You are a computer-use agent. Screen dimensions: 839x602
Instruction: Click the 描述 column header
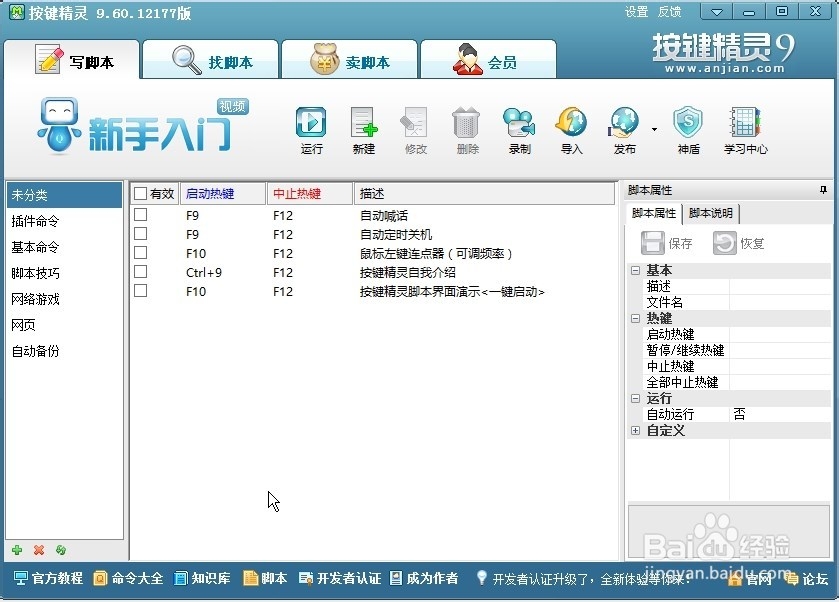click(x=484, y=194)
